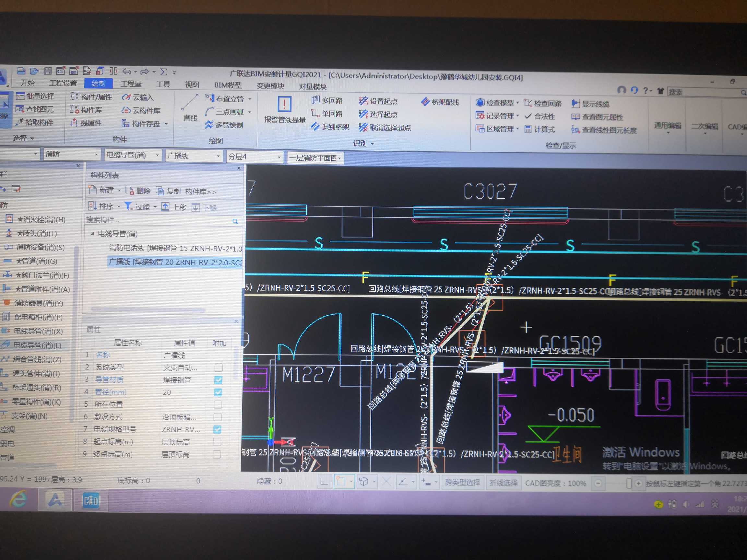Toggle the 所在位置 附加 checkbox
The height and width of the screenshot is (560, 747).
pyautogui.click(x=218, y=404)
